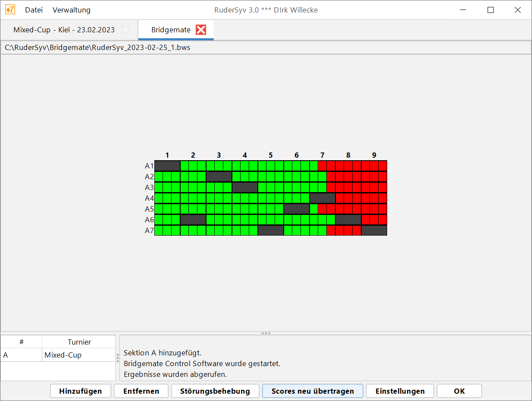Close the Mixed-Cup - Kiel tab

pyautogui.click(x=125, y=30)
